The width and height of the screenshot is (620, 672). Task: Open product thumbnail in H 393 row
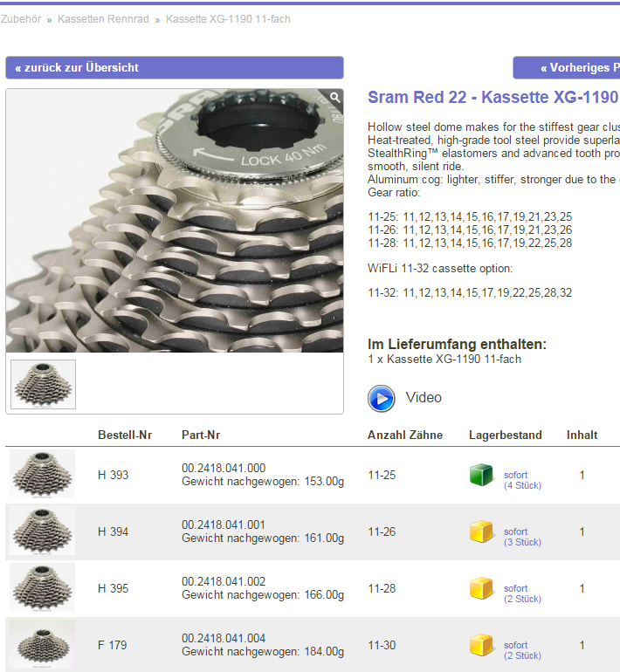coord(43,474)
